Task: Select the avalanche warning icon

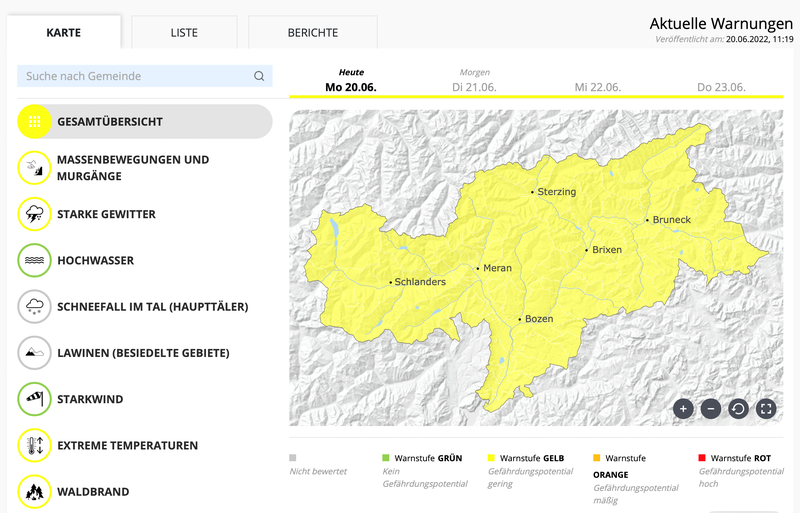Action: [x=34, y=353]
